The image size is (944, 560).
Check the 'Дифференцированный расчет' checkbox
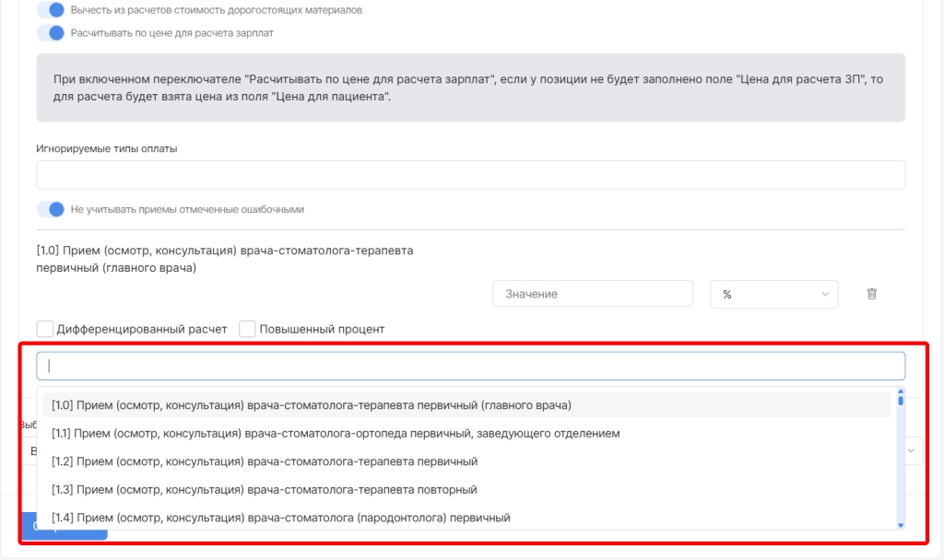click(44, 329)
